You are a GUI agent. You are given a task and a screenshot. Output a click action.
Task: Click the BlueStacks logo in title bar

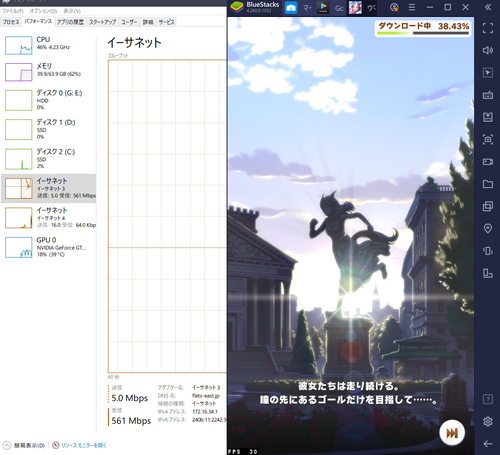[x=237, y=7]
